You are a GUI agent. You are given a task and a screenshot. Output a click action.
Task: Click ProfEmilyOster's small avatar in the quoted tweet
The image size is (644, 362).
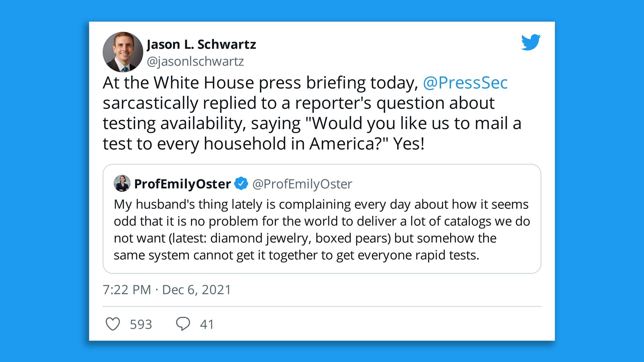pyautogui.click(x=122, y=183)
